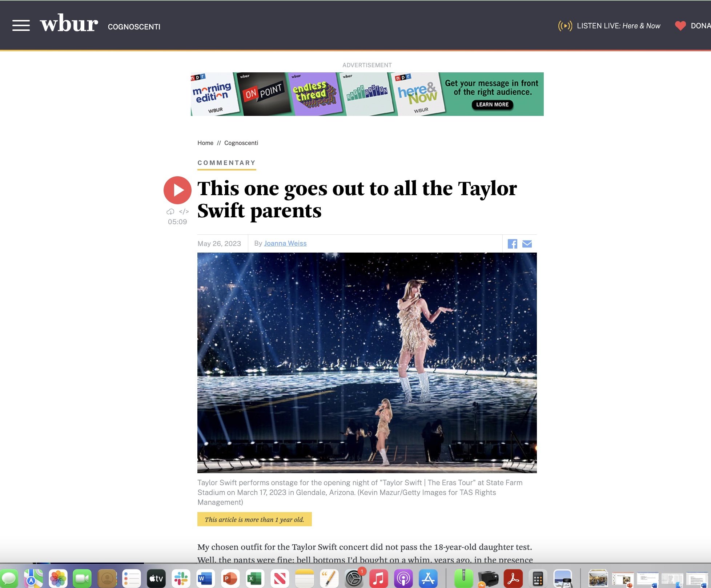
Task: Click the Endless Thread ad tile
Action: (x=316, y=94)
